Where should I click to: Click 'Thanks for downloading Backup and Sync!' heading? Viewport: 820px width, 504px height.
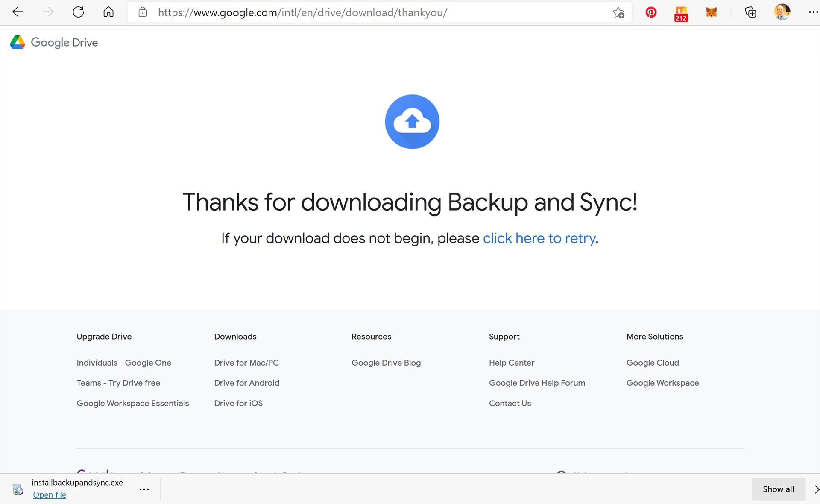click(x=410, y=202)
